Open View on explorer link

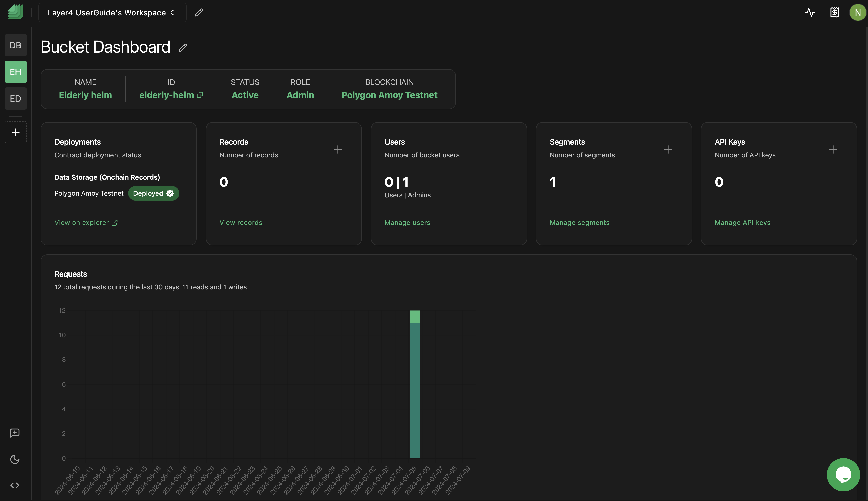click(86, 223)
